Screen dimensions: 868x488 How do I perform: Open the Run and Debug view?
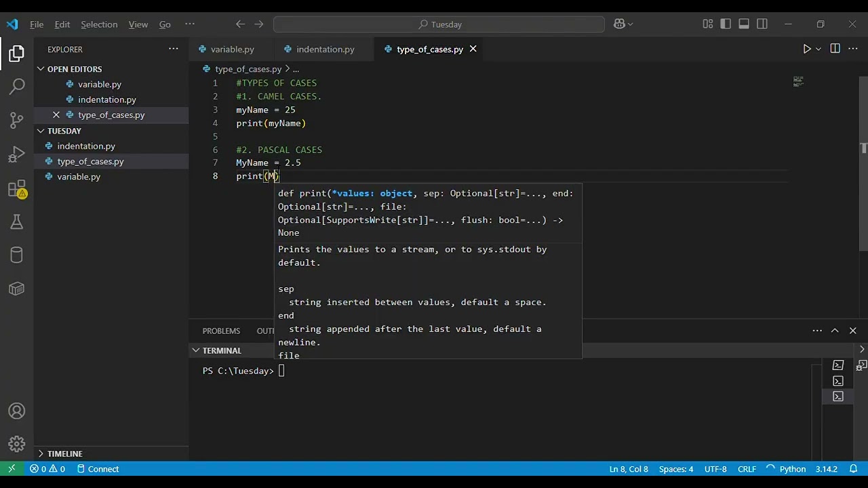pos(17,155)
